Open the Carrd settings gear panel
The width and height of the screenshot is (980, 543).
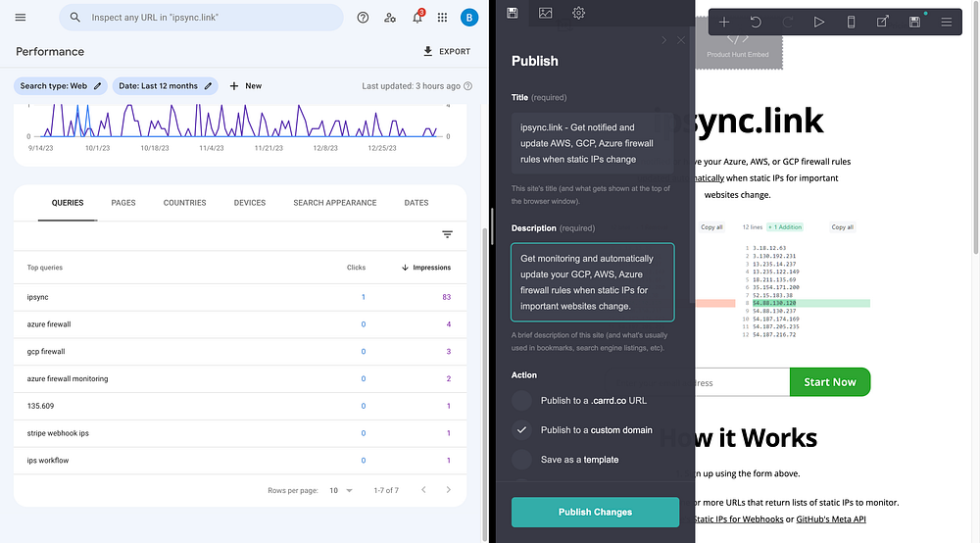coord(579,13)
